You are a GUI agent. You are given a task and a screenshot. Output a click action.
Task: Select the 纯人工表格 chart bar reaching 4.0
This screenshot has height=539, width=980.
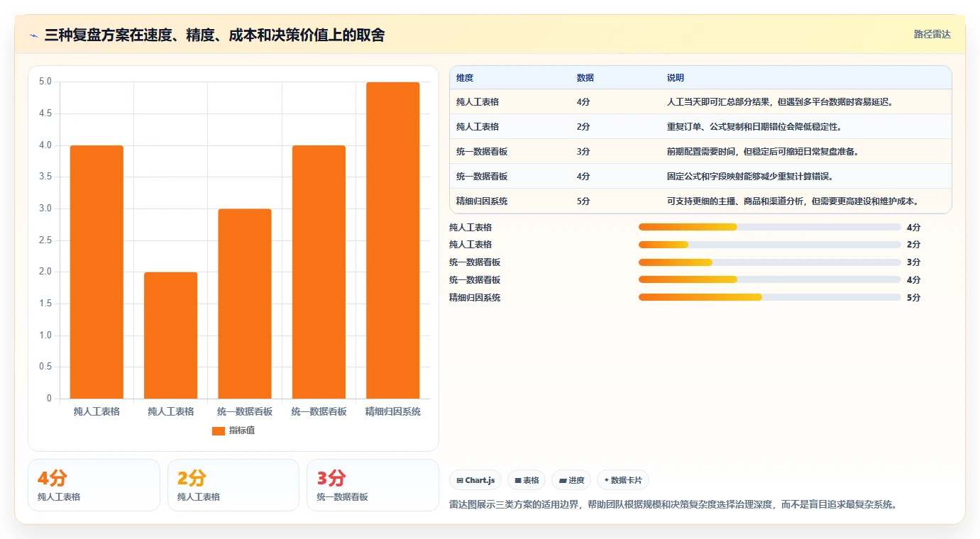tap(97, 272)
